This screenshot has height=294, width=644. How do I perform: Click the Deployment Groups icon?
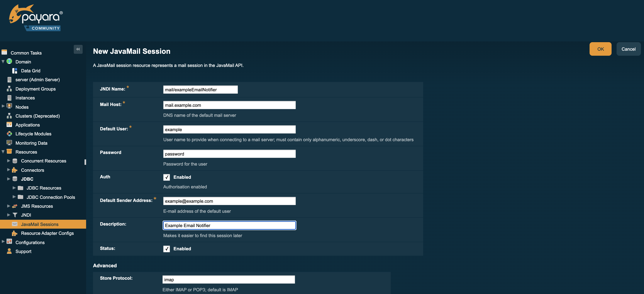point(9,89)
